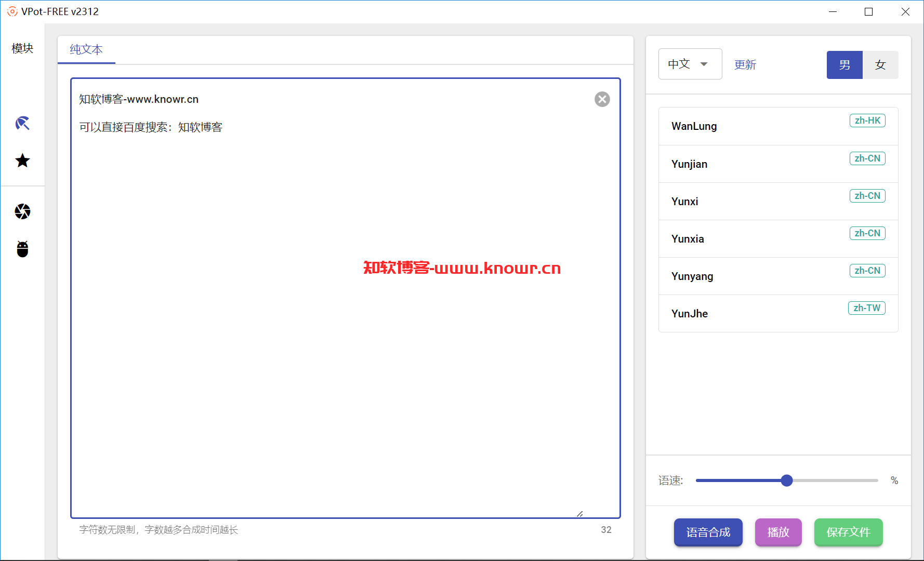Click the 模块 sidebar label

pos(22,48)
